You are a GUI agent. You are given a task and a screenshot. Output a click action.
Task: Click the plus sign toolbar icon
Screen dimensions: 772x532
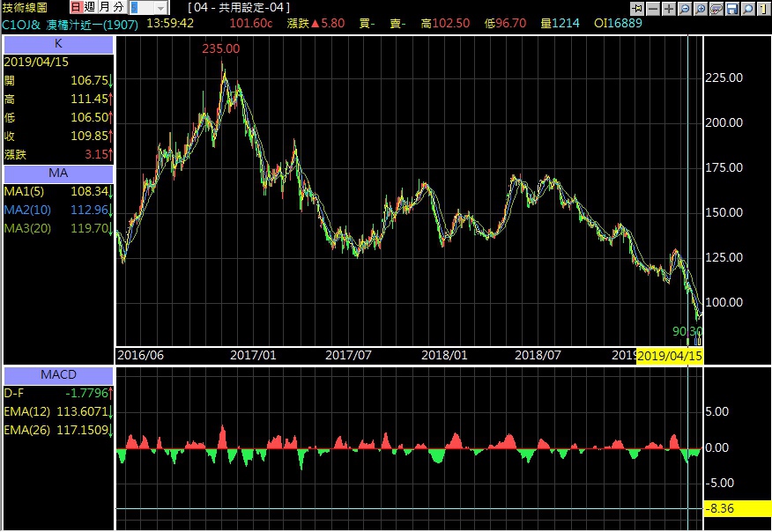point(669,8)
